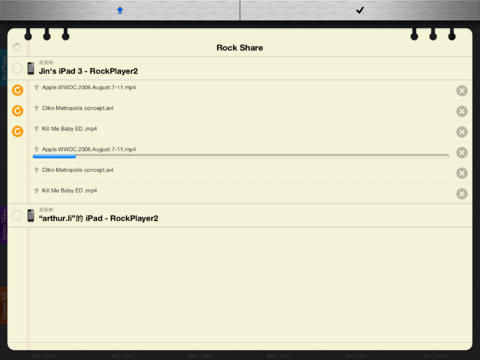Remove the lower Kill Me Baby ED row

tap(462, 194)
